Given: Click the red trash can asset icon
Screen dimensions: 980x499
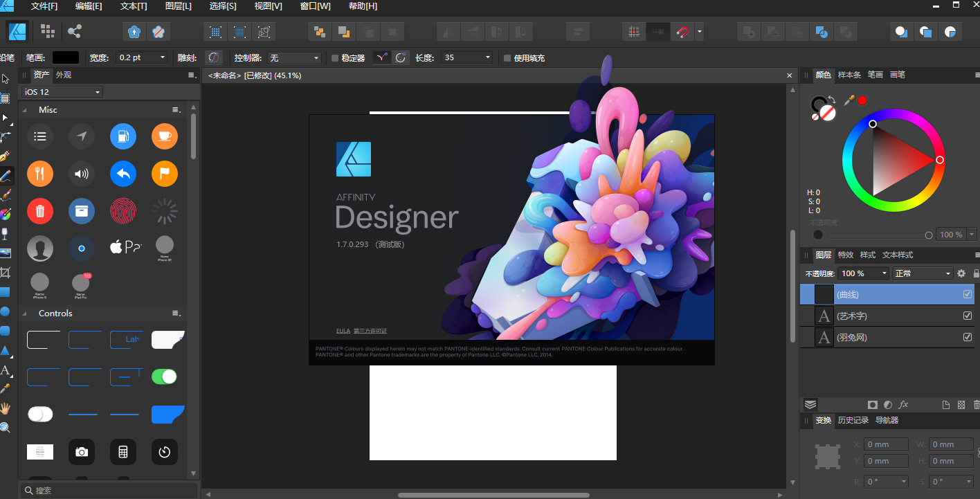Looking at the screenshot, I should [x=40, y=211].
